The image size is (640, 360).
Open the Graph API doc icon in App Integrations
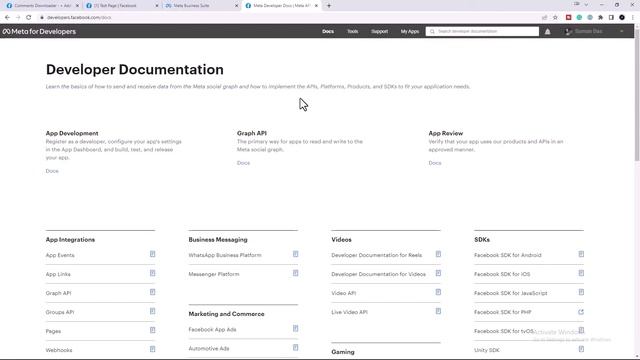152,292
